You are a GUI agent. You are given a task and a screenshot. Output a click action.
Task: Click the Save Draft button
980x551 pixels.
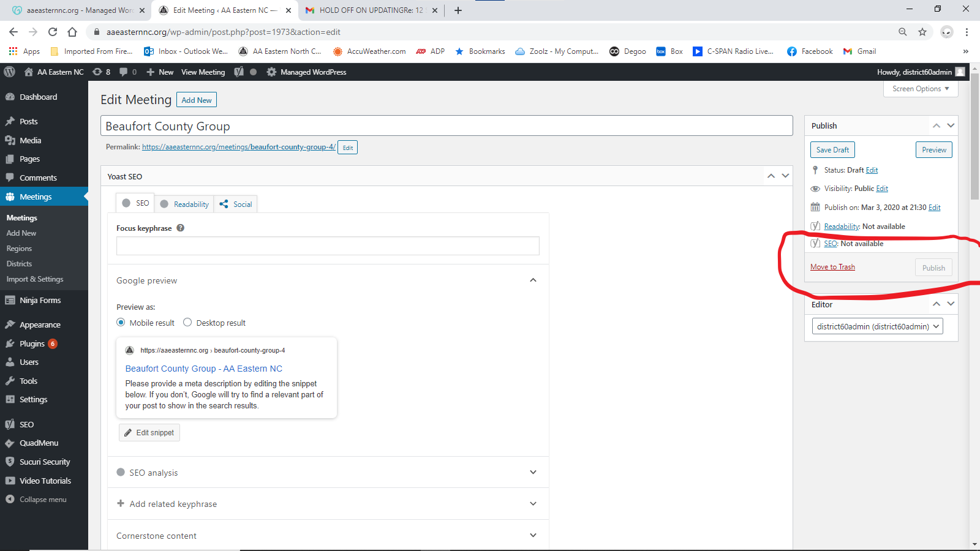coord(832,149)
